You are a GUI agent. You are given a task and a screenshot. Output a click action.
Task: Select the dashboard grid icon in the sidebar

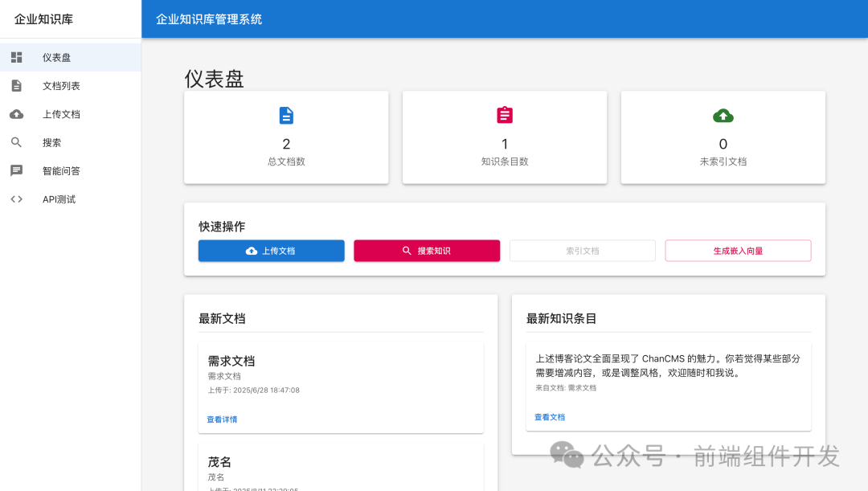pos(16,57)
